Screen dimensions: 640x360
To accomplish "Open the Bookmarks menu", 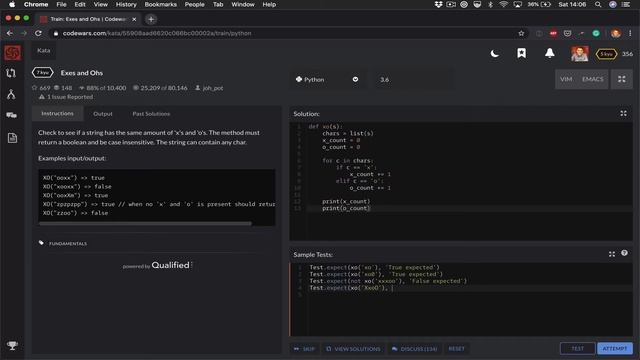I will coord(160,4).
